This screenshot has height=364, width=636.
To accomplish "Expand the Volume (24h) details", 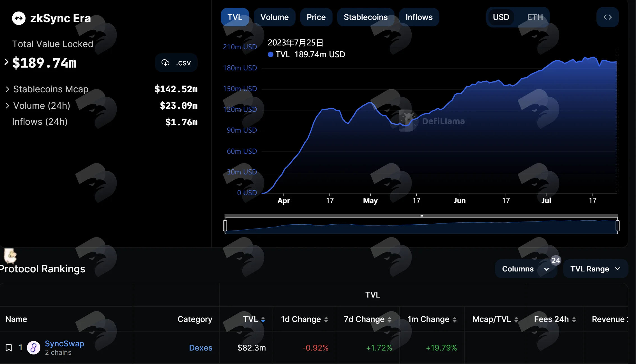I will (x=8, y=106).
